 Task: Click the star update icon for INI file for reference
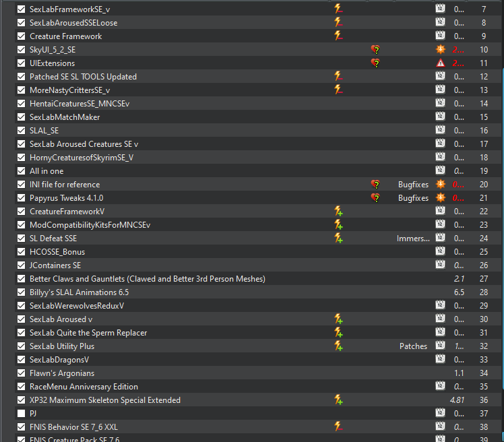pos(441,184)
